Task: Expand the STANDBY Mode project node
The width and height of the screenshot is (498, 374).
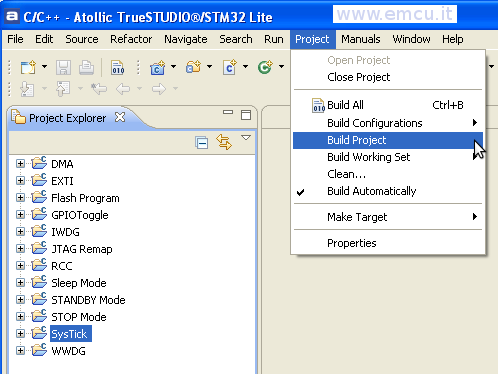Action: click(20, 300)
